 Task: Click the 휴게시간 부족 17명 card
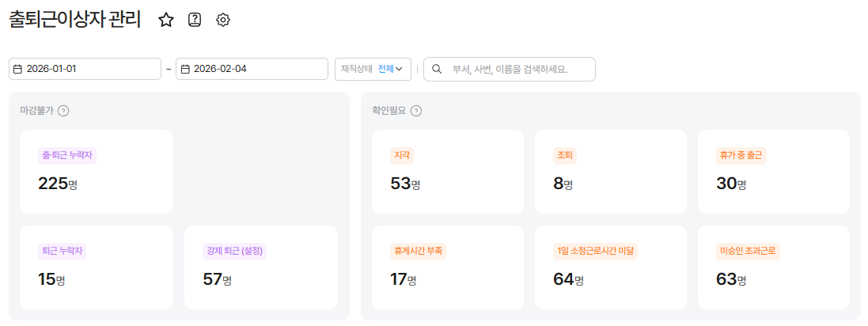[x=448, y=267]
